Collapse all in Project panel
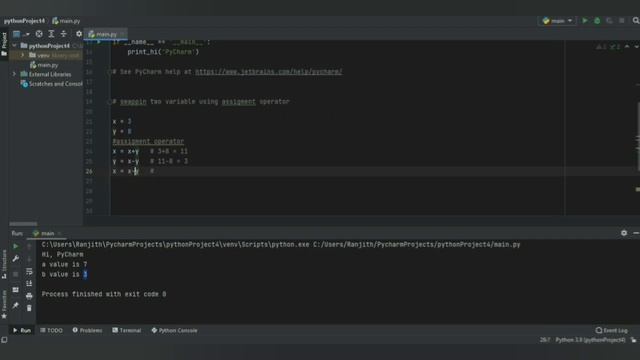Image resolution: width=640 pixels, height=360 pixels. [x=63, y=34]
